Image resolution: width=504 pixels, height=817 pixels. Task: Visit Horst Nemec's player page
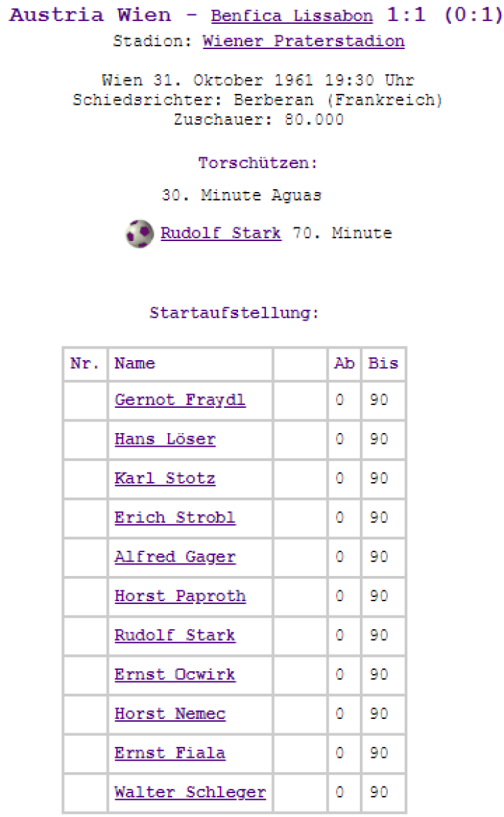click(x=169, y=714)
